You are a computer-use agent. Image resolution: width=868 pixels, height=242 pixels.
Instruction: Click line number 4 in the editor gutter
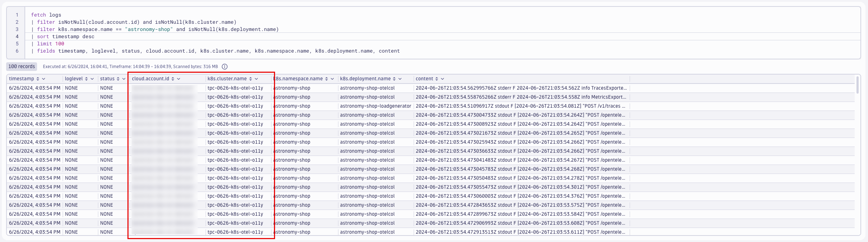click(x=17, y=36)
